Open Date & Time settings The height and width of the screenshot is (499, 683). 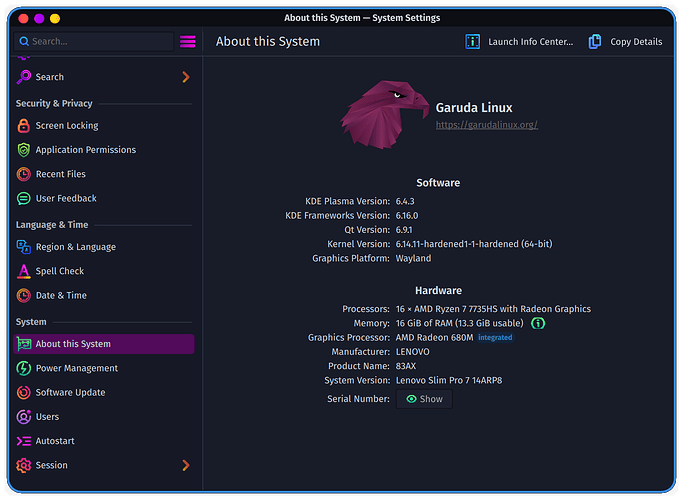click(104, 296)
